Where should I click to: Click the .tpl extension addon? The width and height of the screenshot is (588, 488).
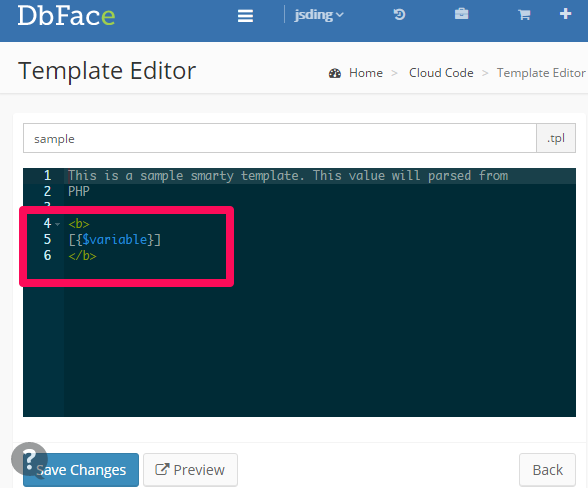pyautogui.click(x=556, y=138)
